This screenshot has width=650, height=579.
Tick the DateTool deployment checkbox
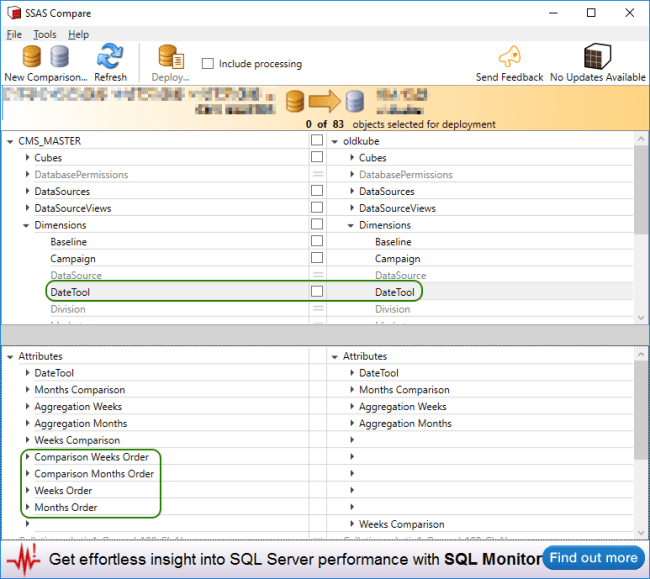[x=317, y=291]
